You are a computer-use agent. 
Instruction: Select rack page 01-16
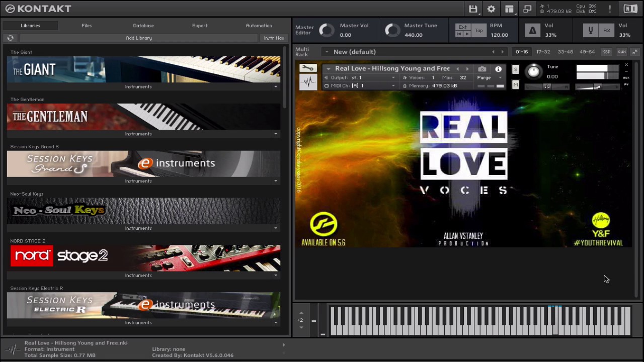522,52
